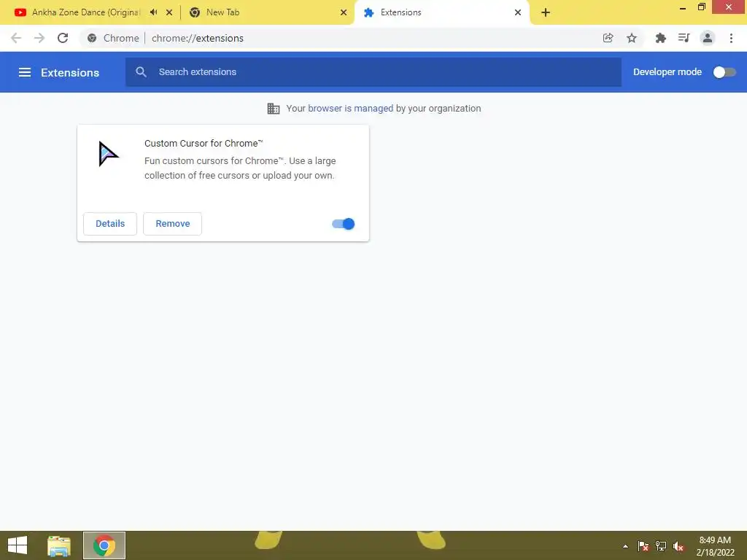Open the media controls icon
747x560 pixels.
click(684, 38)
